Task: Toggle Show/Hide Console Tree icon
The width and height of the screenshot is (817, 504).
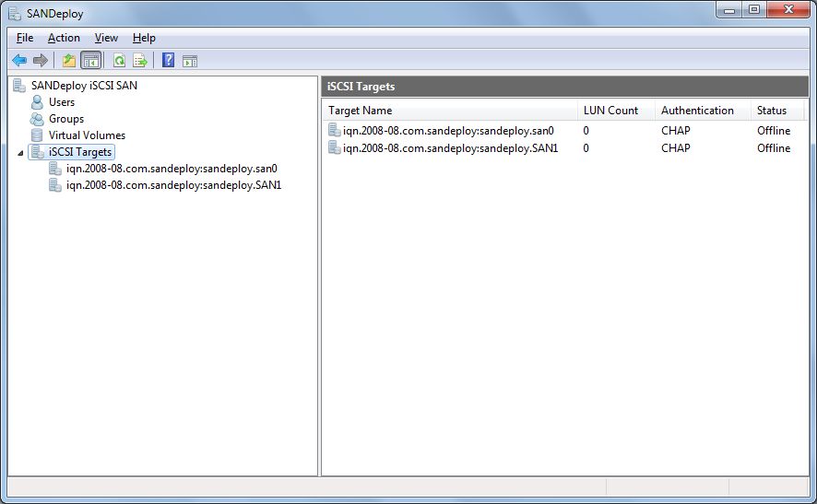Action: pos(91,61)
